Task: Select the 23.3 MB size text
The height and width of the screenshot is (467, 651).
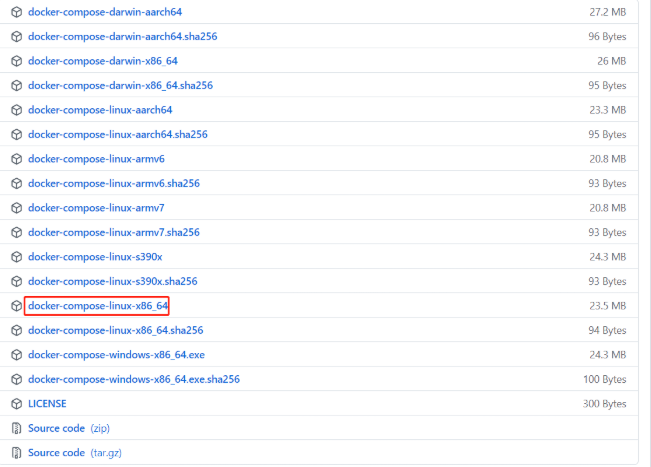Action: [x=607, y=110]
